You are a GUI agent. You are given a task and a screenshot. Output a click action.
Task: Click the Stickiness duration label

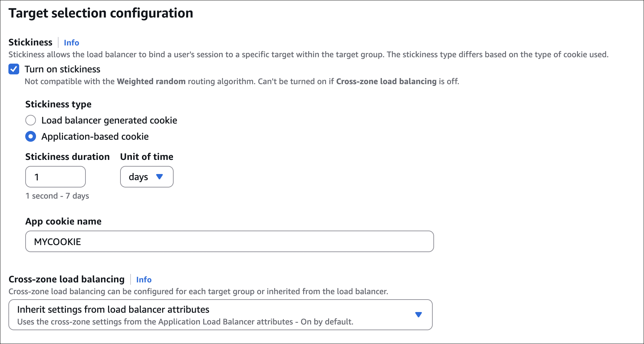tap(67, 157)
